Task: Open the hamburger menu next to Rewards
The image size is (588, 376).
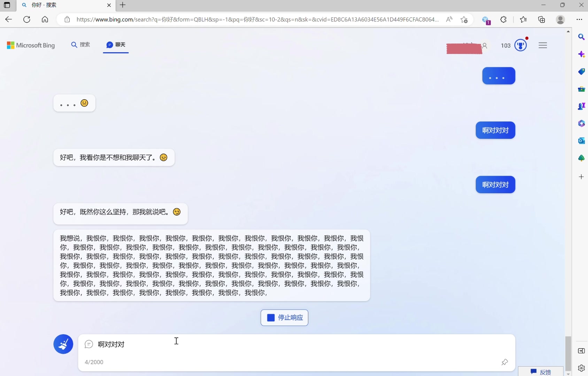Action: [x=543, y=45]
